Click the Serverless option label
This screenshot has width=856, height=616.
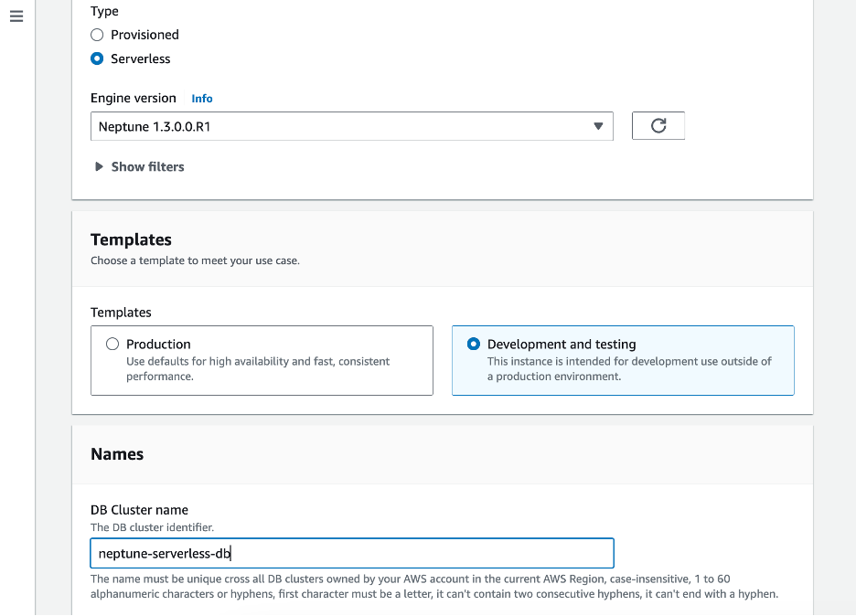(141, 58)
